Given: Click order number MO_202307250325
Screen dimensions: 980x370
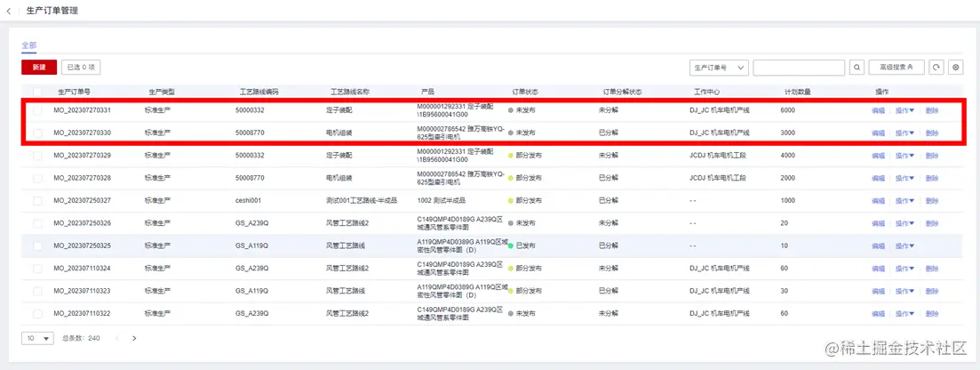Looking at the screenshot, I should (82, 245).
